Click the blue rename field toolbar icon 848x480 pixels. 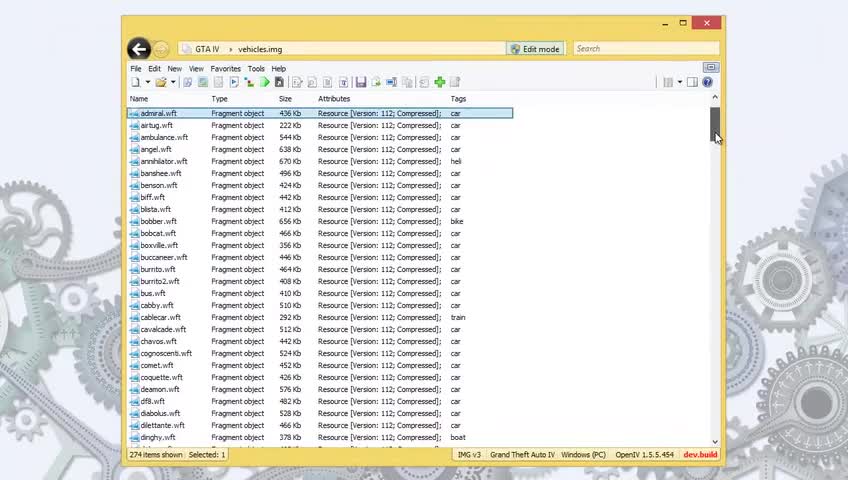click(391, 82)
